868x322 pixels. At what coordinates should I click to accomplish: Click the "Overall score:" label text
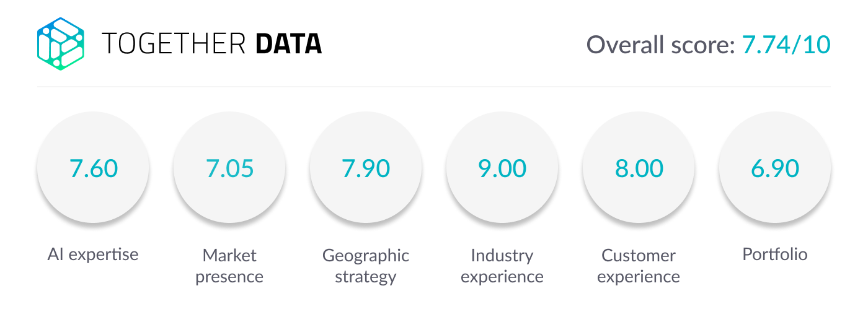coord(661,45)
